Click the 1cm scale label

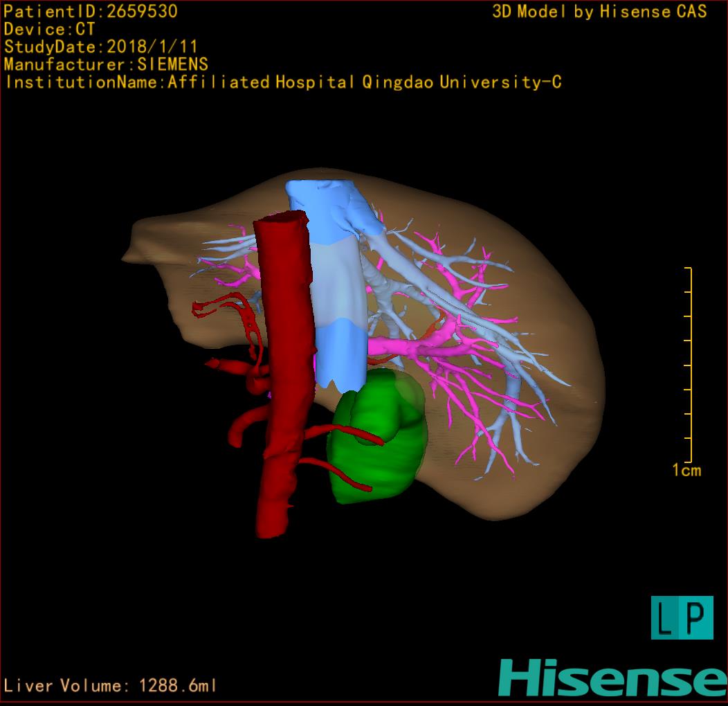coord(686,471)
